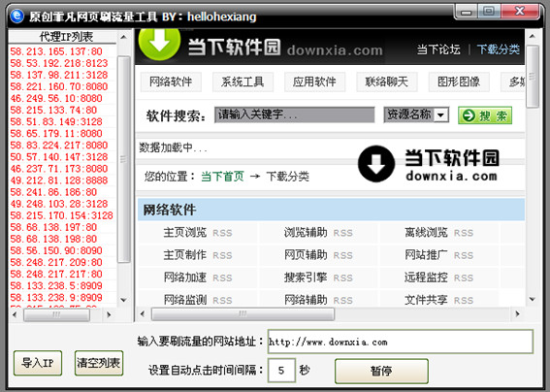The width and height of the screenshot is (550, 392).
Task: Click RSS next to 网络监测
Action: 222,301
